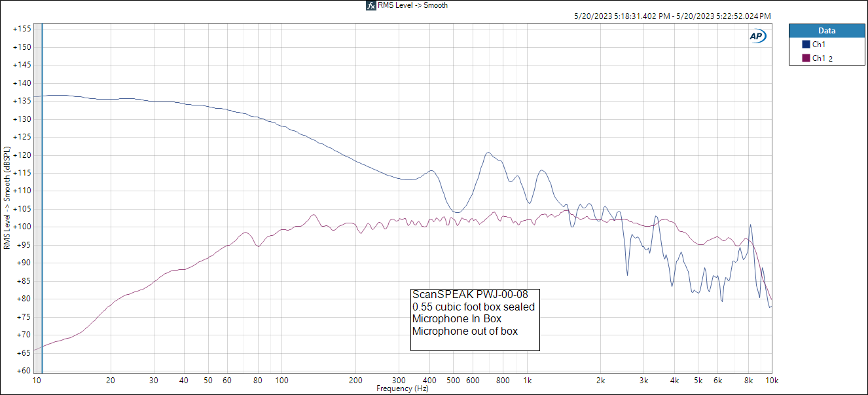Click the 1k frequency tick label
Viewport: 868px width, 395px height.
(x=528, y=380)
